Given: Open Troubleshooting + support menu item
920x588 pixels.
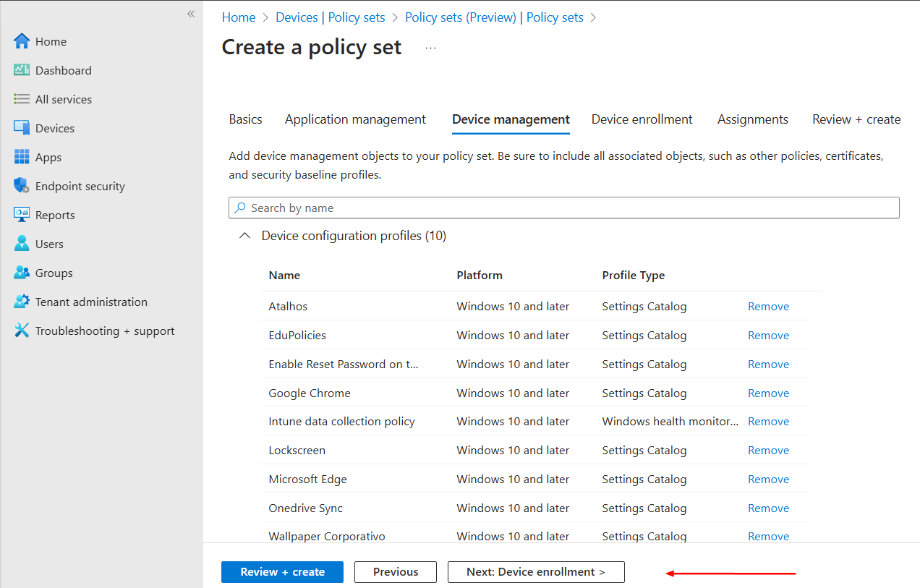Looking at the screenshot, I should point(105,331).
